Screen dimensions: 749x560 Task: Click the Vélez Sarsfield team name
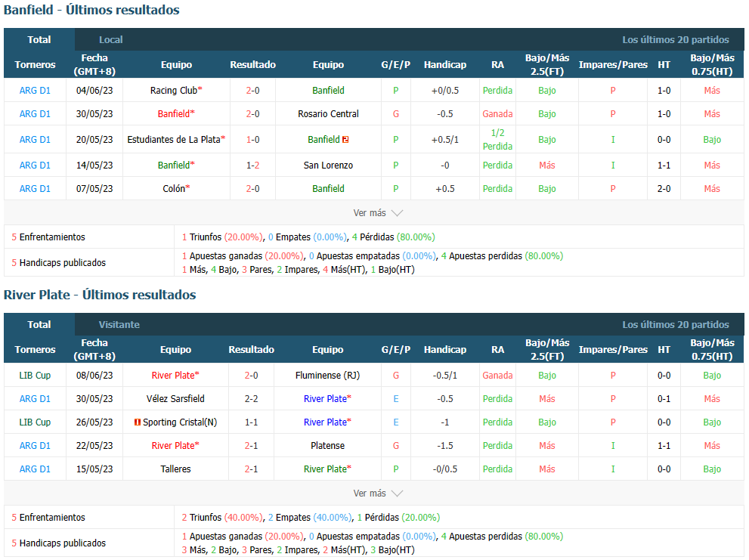point(175,398)
